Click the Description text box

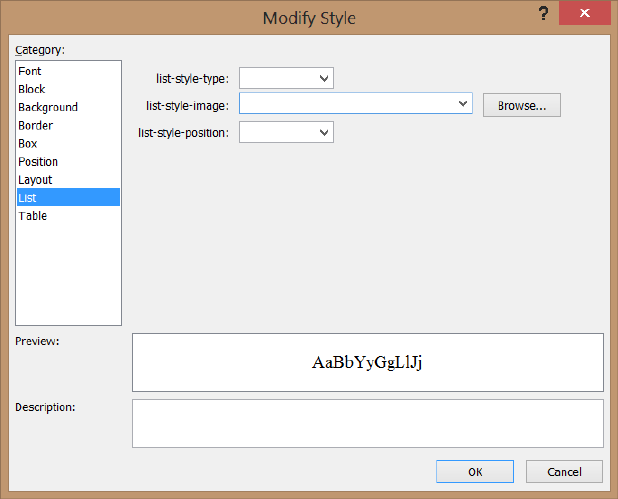368,423
